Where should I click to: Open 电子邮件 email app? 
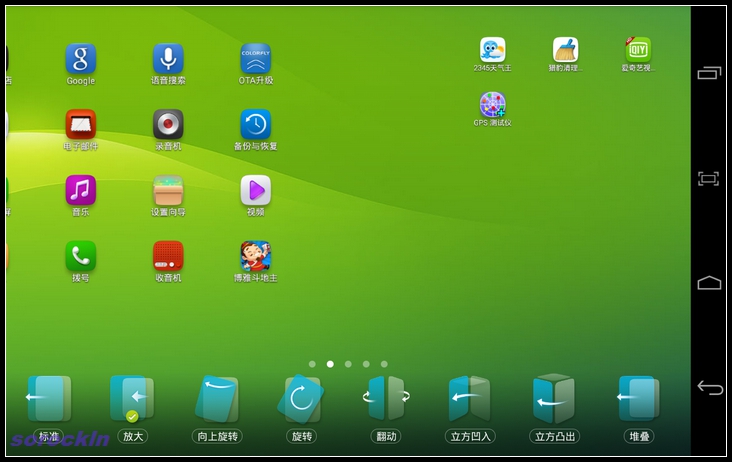point(80,124)
